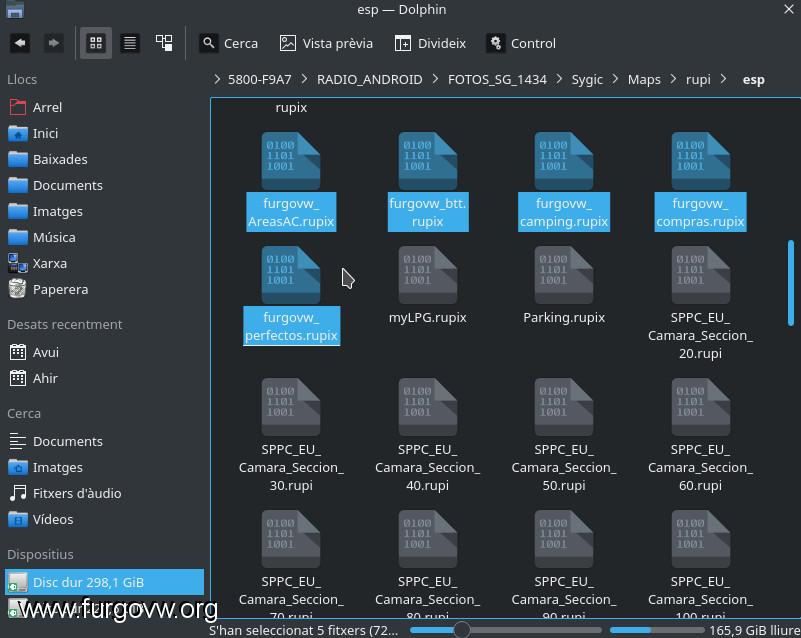
Task: Open Documents under Llocs
Action: click(105, 185)
